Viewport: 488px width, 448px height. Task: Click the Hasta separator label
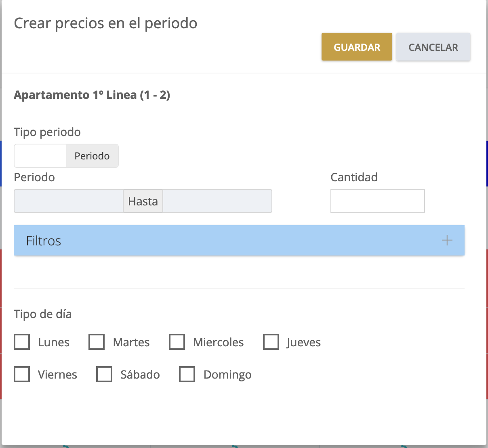[143, 201]
